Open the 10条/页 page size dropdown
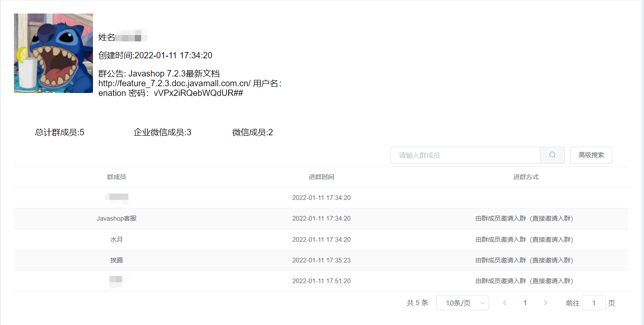Image resolution: width=644 pixels, height=325 pixels. click(x=462, y=303)
